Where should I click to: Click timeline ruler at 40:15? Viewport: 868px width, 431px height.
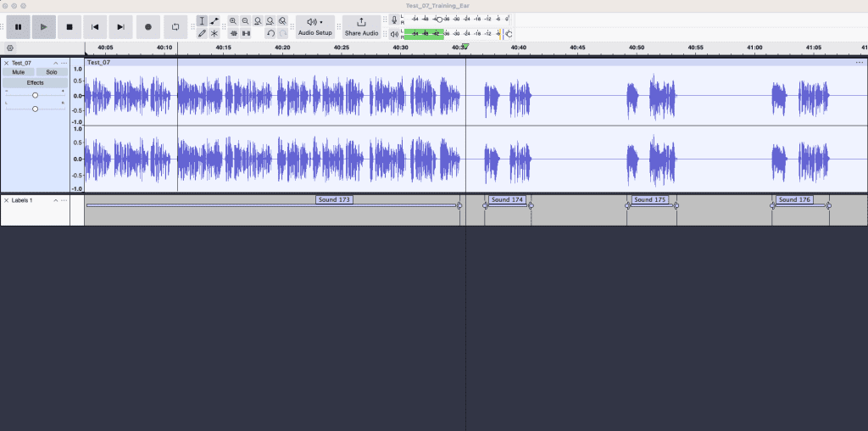pos(224,48)
